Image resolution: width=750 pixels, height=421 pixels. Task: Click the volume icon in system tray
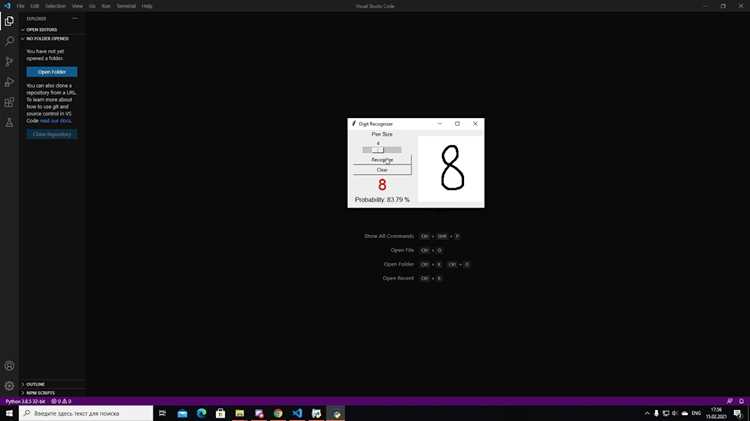[675, 413]
